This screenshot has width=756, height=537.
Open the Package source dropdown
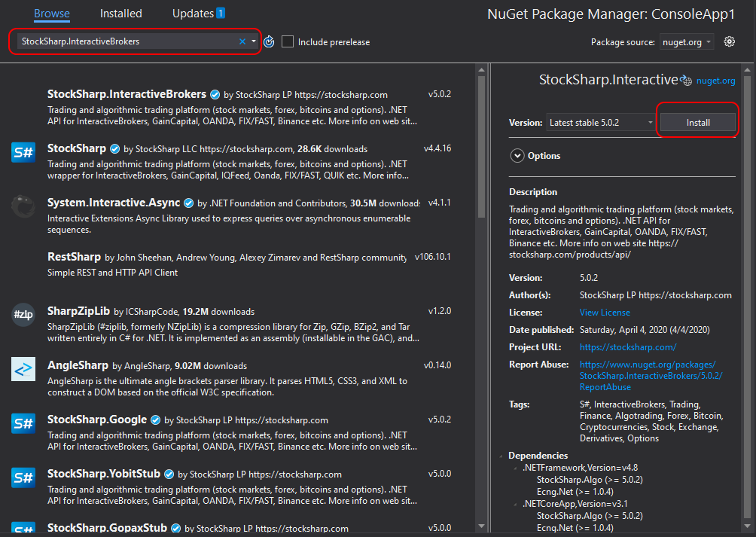[687, 42]
